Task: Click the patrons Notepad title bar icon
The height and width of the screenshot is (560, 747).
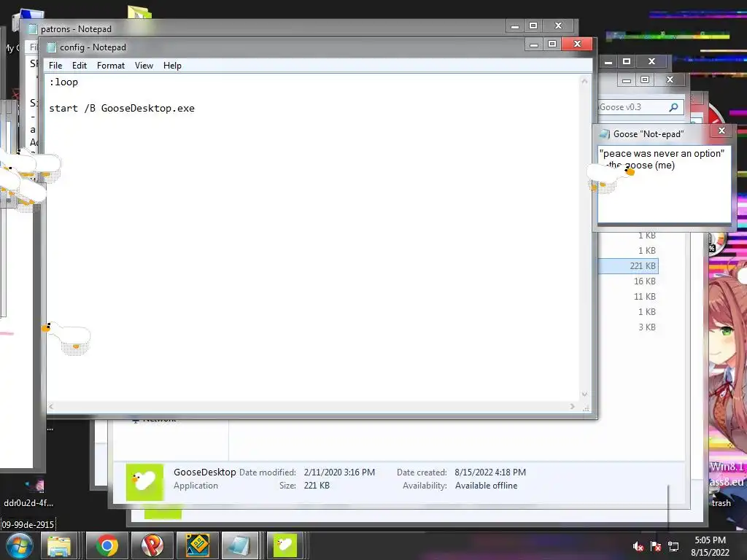Action: pos(33,29)
